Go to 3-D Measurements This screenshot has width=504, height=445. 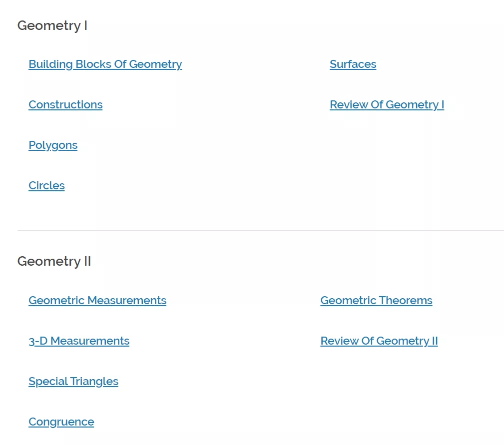pos(79,341)
